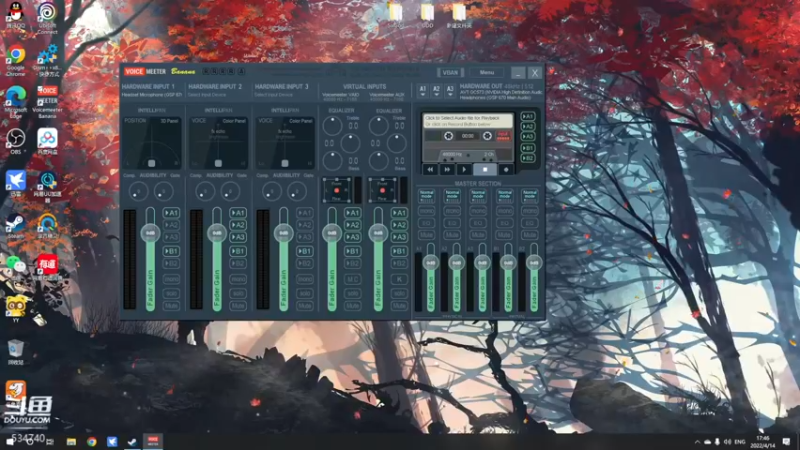The width and height of the screenshot is (800, 450).
Task: Change B2 master bus Normal mode
Action: coord(530,196)
